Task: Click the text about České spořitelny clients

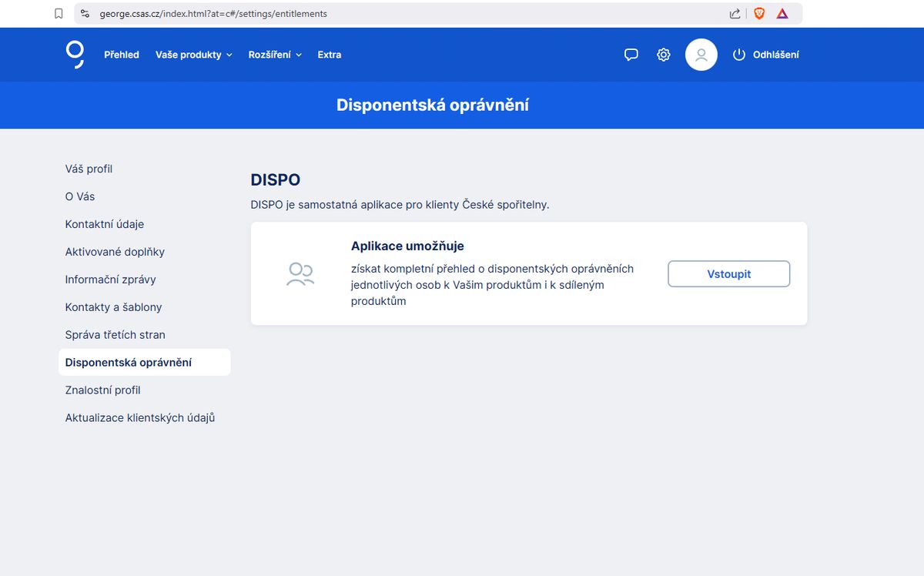Action: tap(400, 205)
